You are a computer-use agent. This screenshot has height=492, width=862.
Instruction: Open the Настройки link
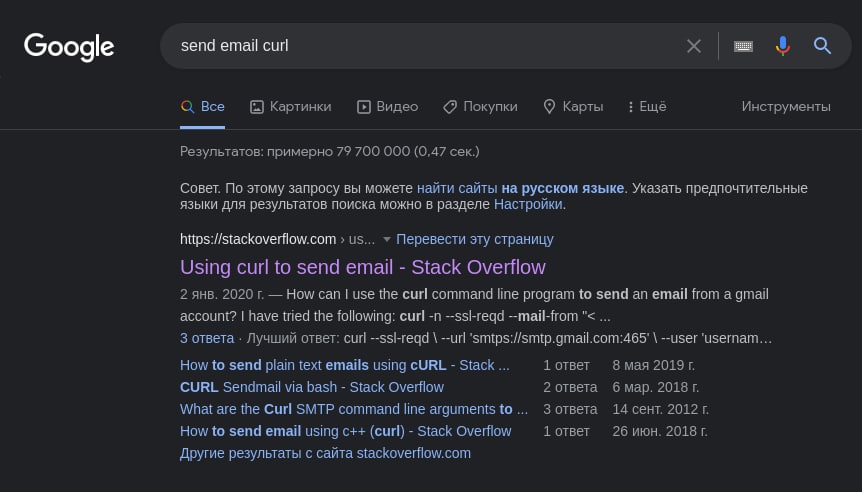pos(528,204)
